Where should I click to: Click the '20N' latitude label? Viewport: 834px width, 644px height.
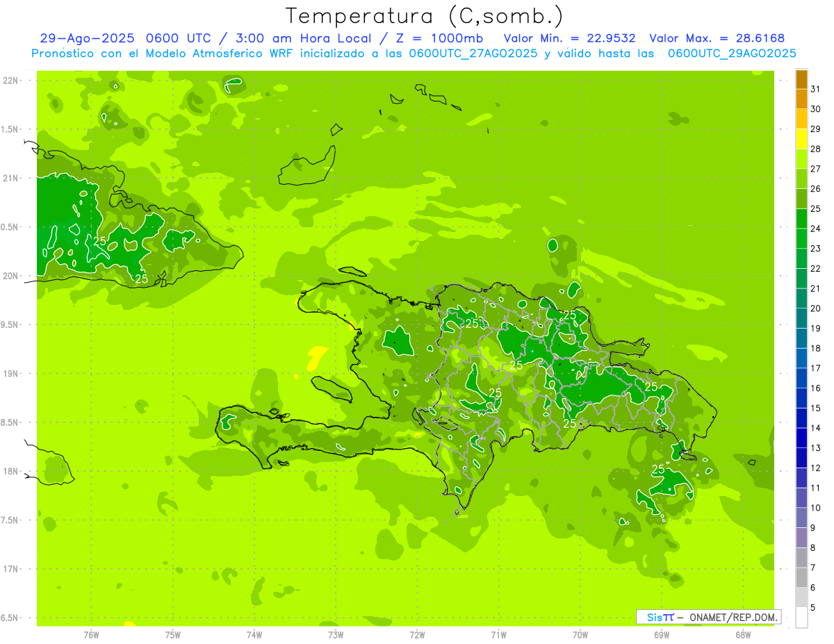point(12,276)
